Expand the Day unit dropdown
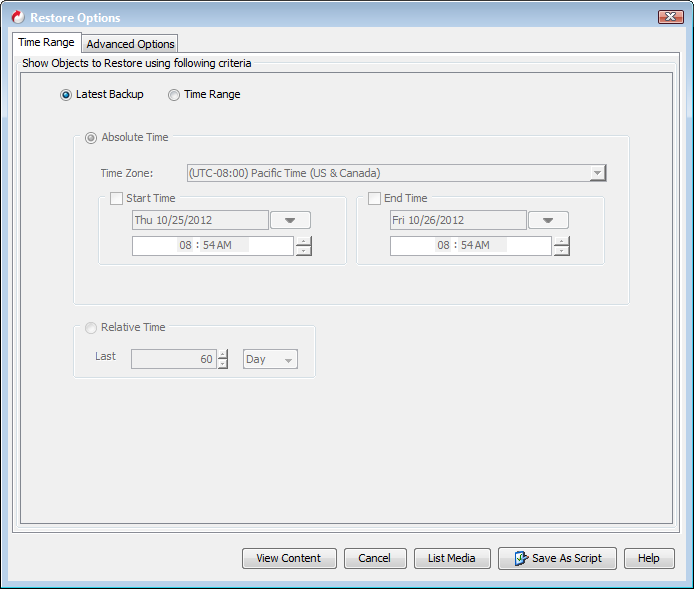Image resolution: width=694 pixels, height=589 pixels. point(270,359)
